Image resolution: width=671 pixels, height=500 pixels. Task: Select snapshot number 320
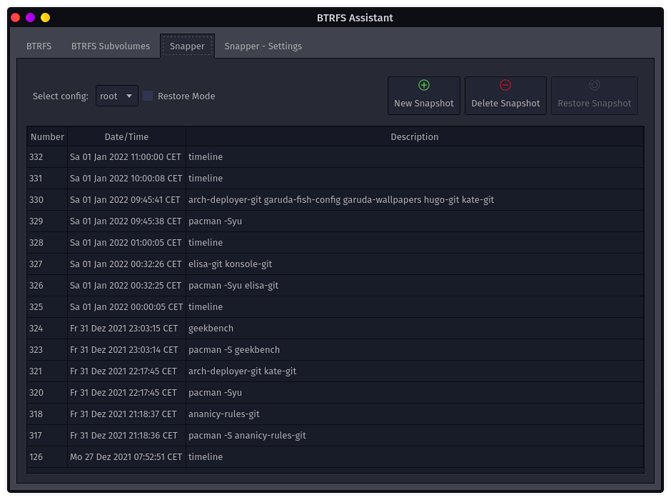(x=36, y=393)
